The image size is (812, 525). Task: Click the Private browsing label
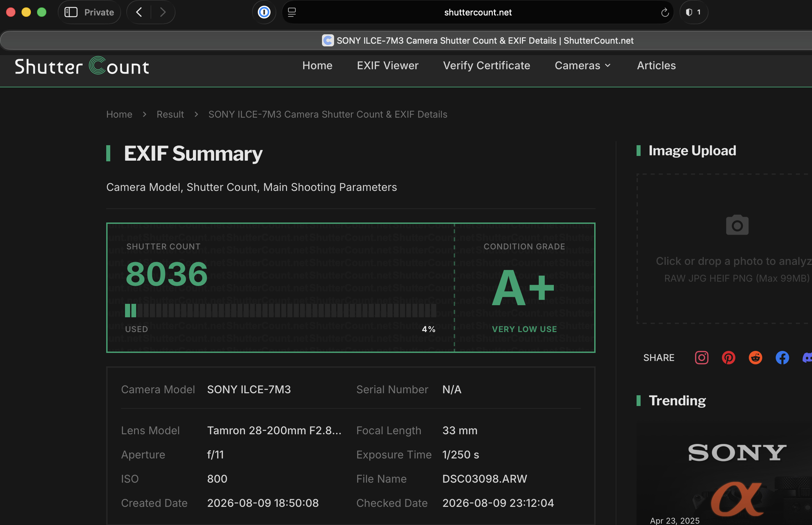click(x=99, y=12)
